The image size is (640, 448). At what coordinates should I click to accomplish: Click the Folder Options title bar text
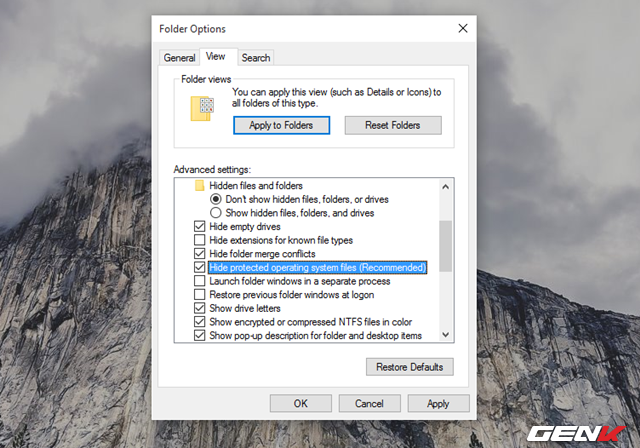(x=192, y=29)
